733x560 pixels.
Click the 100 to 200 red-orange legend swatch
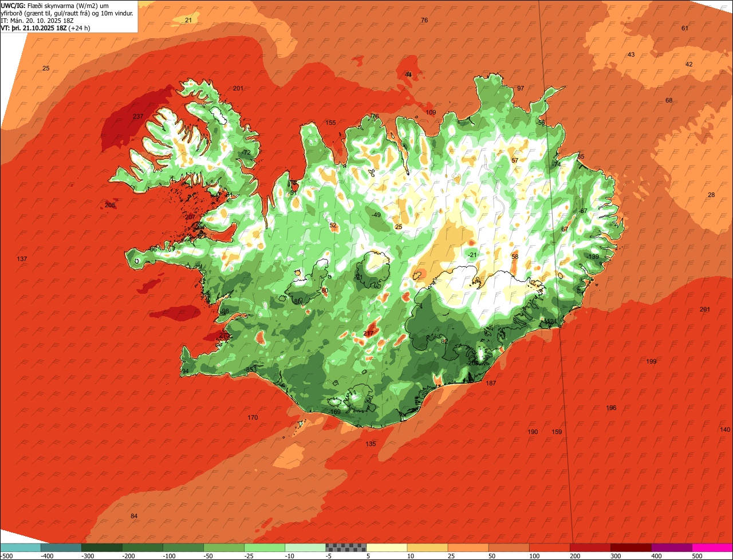(549, 547)
